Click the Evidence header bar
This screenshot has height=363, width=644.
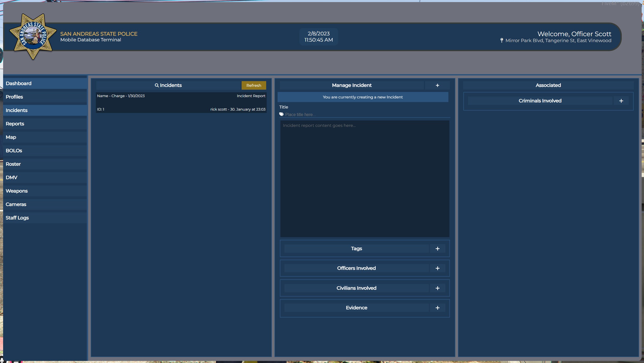click(x=356, y=308)
